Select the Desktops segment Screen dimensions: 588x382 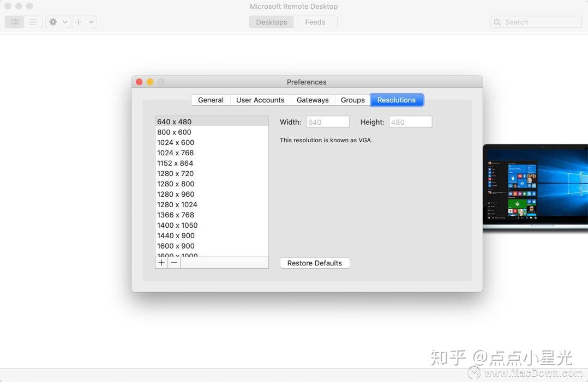click(x=272, y=22)
